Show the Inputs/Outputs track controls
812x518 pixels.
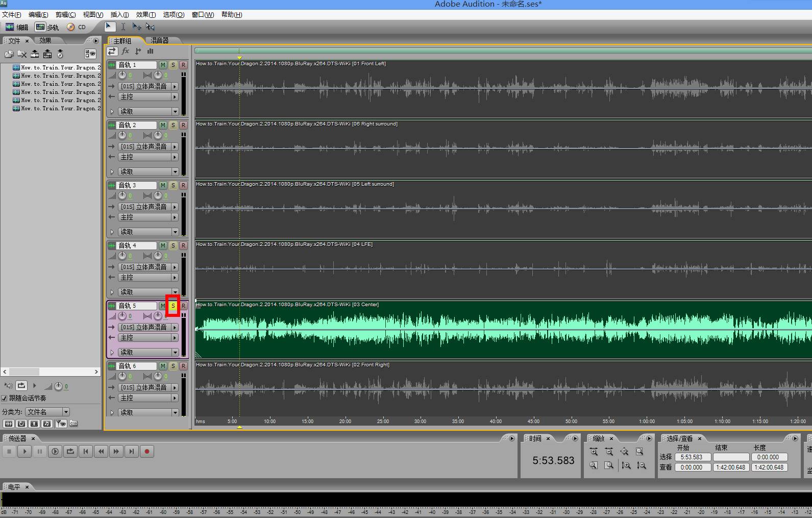112,51
